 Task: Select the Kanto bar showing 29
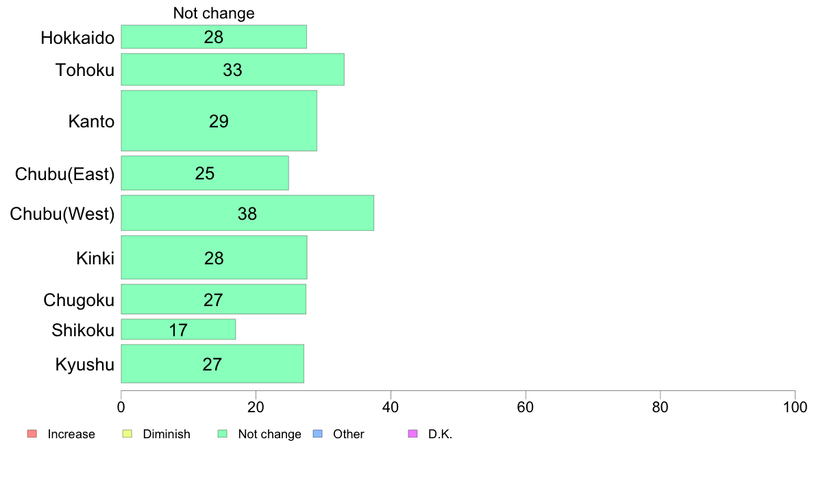(219, 121)
